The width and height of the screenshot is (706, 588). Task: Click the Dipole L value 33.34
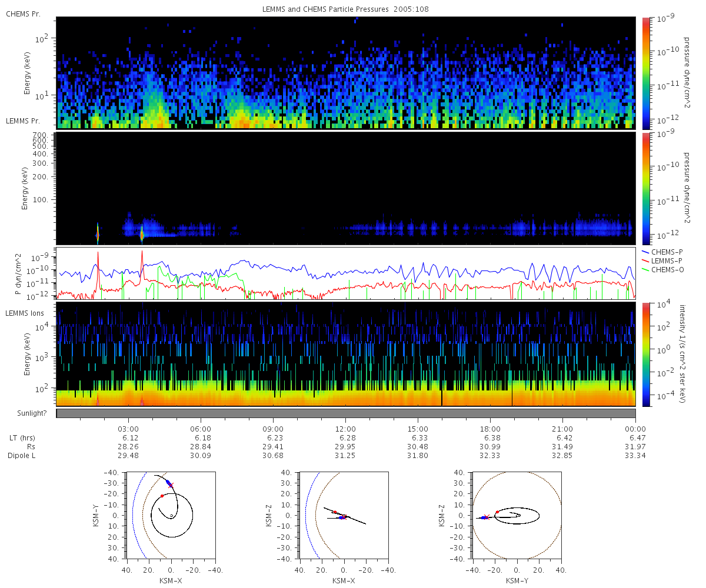635,456
